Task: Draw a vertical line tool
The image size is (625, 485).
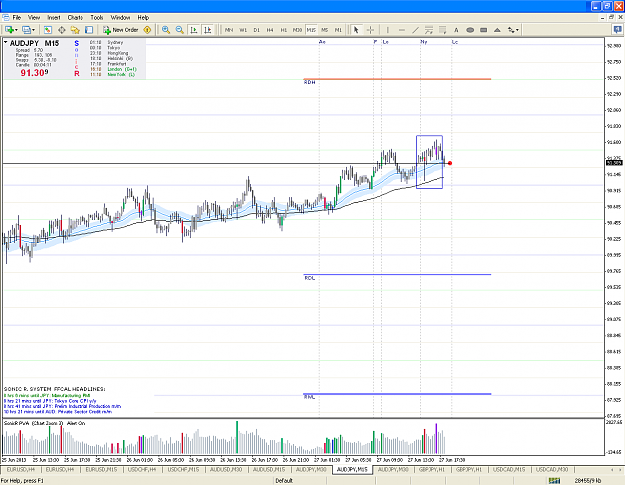Action: click(387, 30)
